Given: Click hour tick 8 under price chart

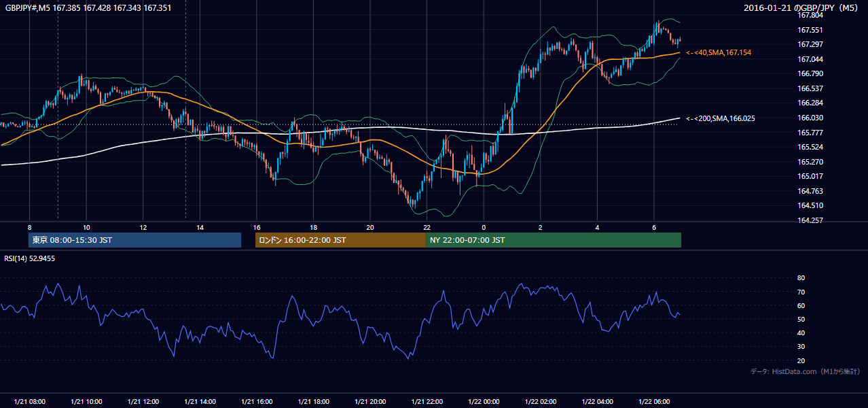Looking at the screenshot, I should coord(29,227).
